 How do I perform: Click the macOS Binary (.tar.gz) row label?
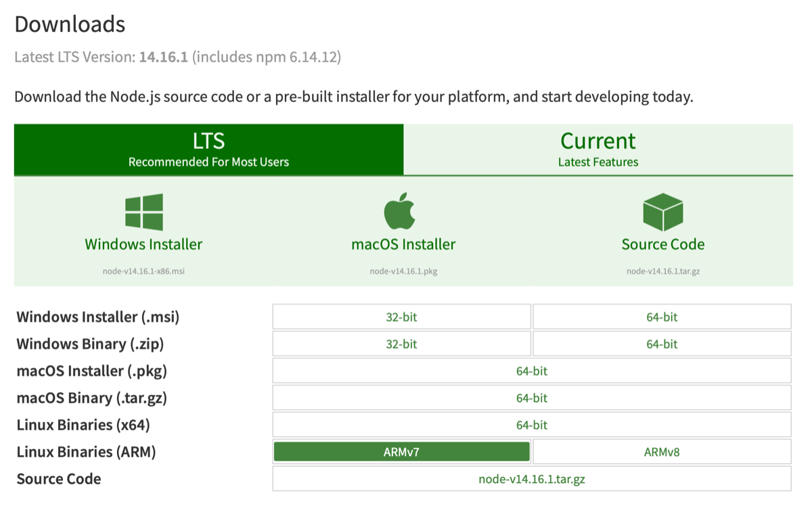[x=91, y=398]
